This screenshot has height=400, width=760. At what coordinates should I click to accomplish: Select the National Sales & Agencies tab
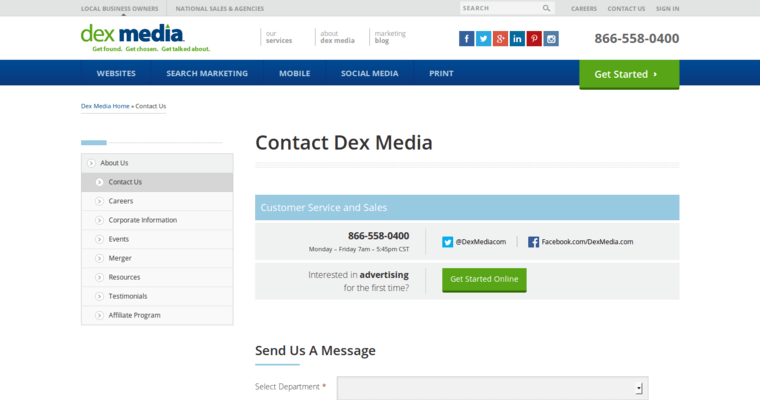220,9
